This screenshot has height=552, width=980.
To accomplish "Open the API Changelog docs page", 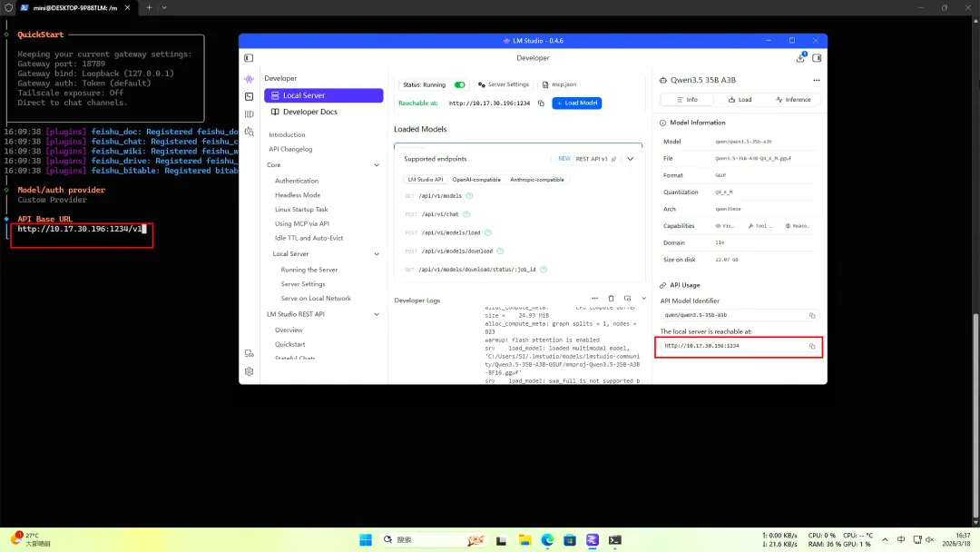I will pyautogui.click(x=290, y=149).
